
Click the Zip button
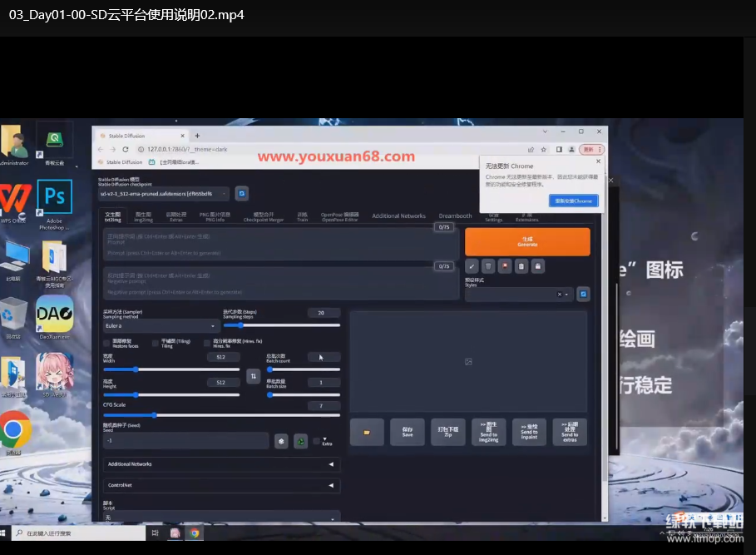tap(448, 432)
